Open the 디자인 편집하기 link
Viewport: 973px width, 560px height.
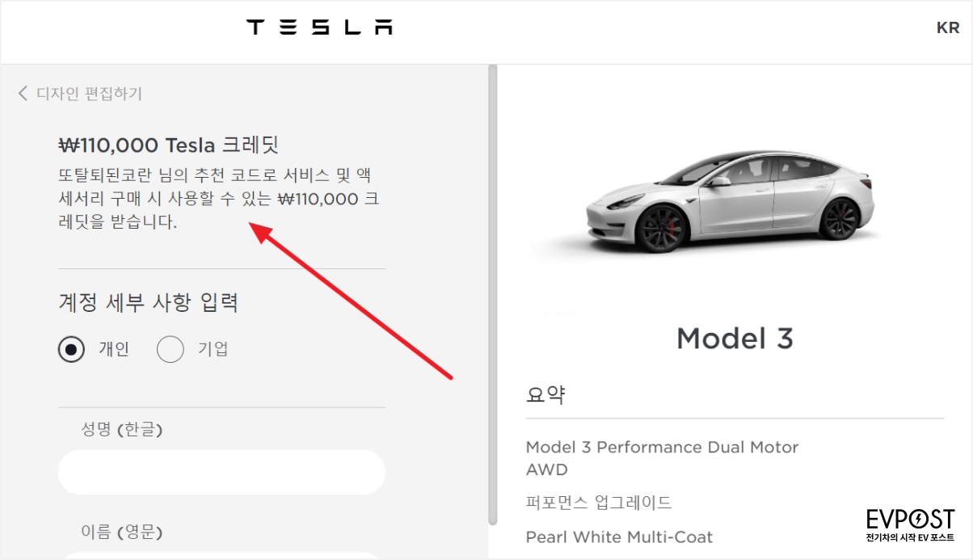pos(90,94)
